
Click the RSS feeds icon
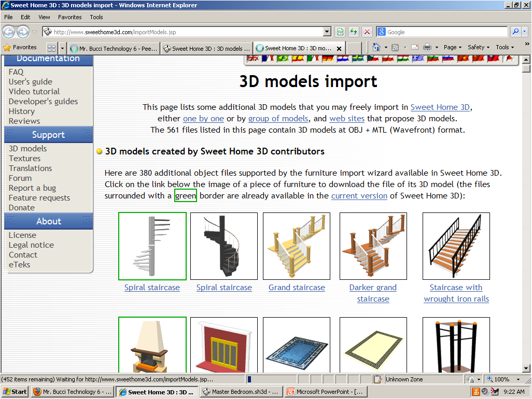[x=395, y=48]
